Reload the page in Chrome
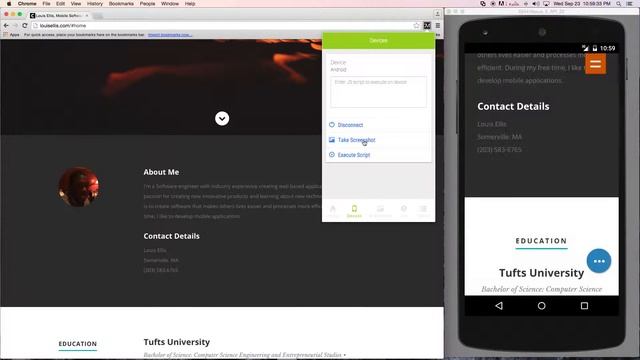Viewport: 640px width, 360px height. point(25,25)
